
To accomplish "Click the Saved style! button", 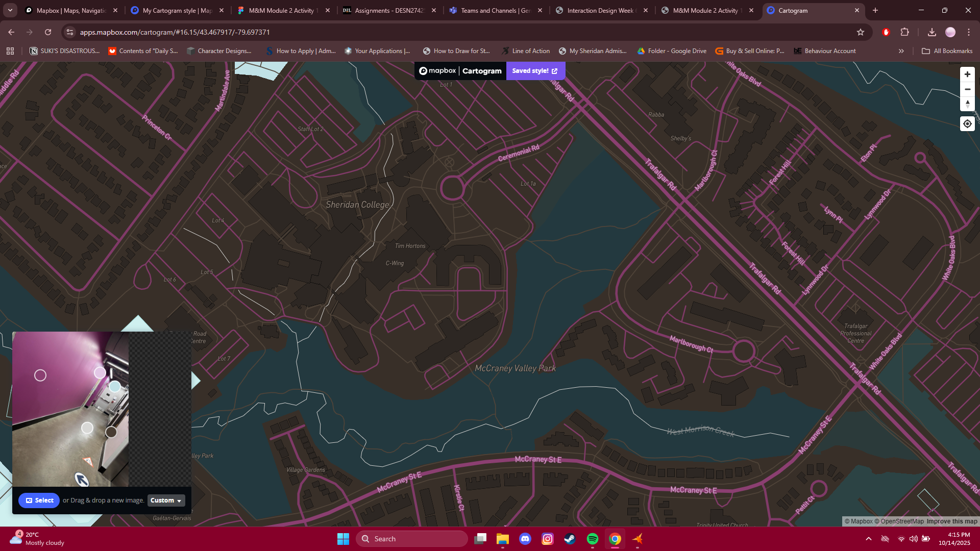I will pos(535,71).
